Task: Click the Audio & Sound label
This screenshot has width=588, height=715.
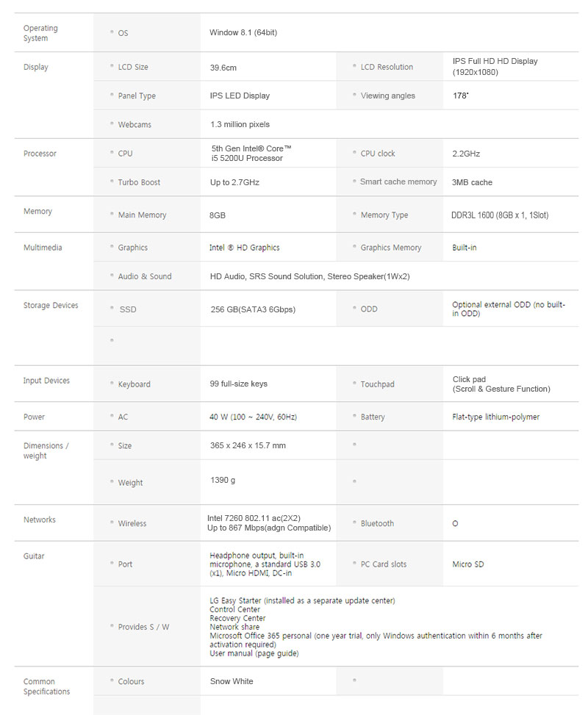Action: tap(145, 276)
